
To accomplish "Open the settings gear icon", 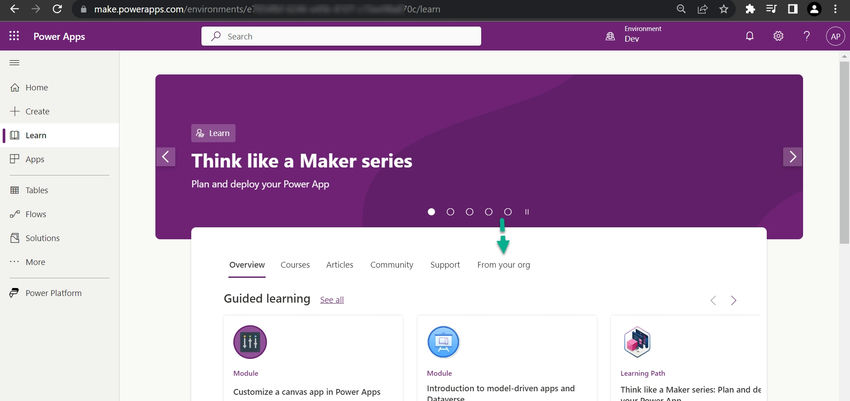I will 778,36.
